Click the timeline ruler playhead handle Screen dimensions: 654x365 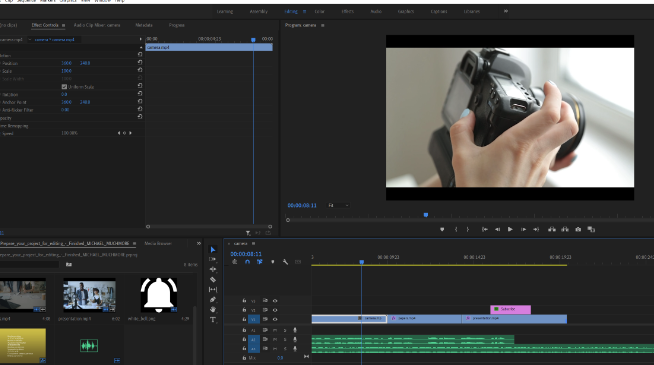(x=362, y=262)
